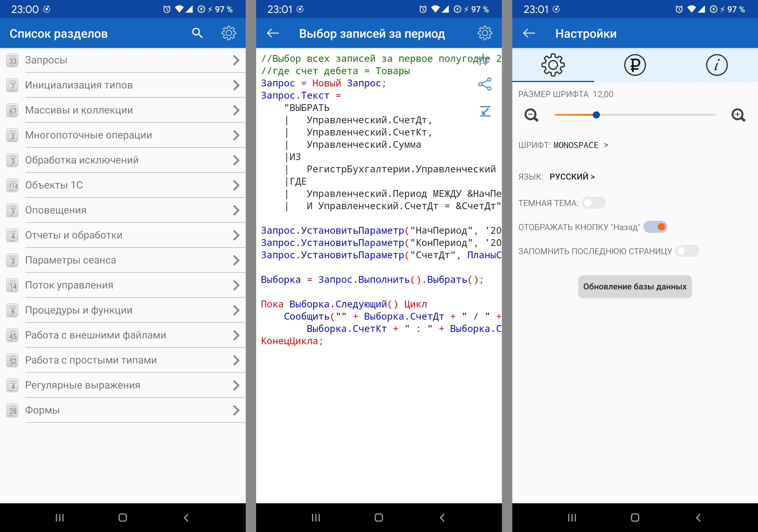Toggle ТЕМНАЯ ТЕМА switch
Viewport: 758px width, 532px height.
594,203
